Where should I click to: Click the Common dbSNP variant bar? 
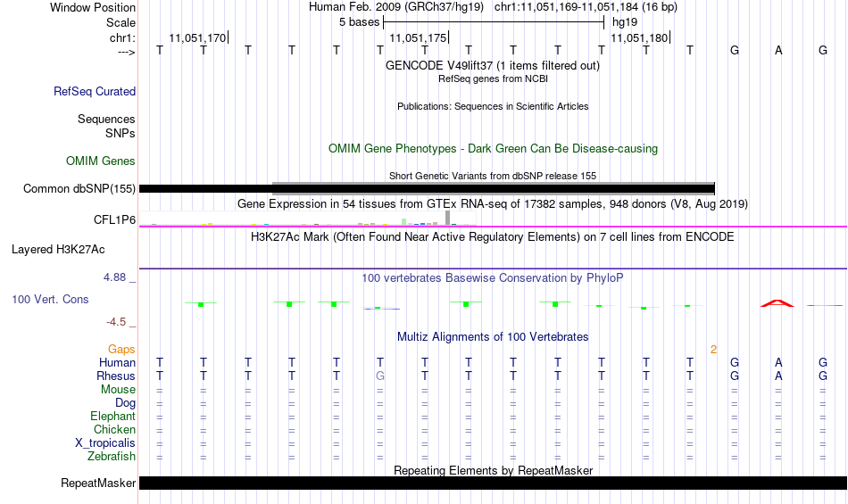(x=428, y=188)
